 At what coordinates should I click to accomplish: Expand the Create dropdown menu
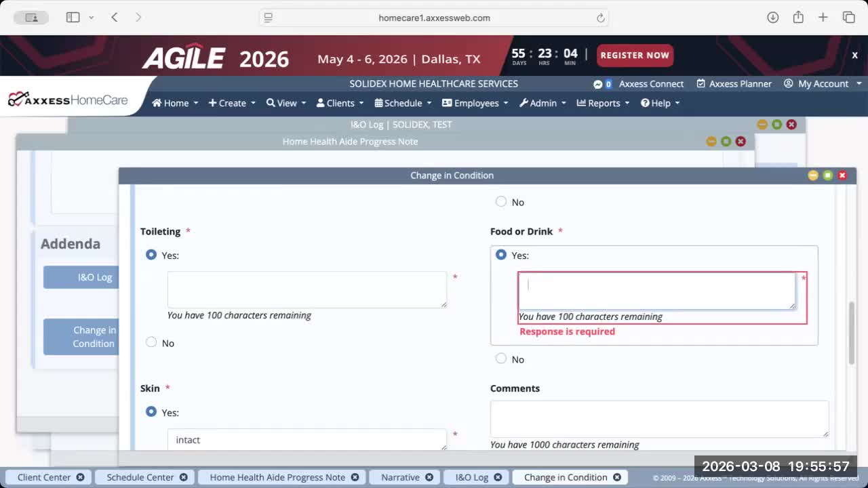(232, 103)
